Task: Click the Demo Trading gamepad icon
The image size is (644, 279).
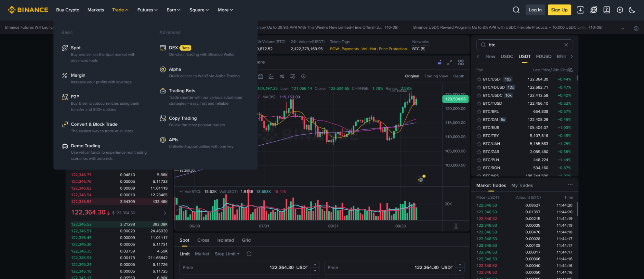Action: click(65, 146)
